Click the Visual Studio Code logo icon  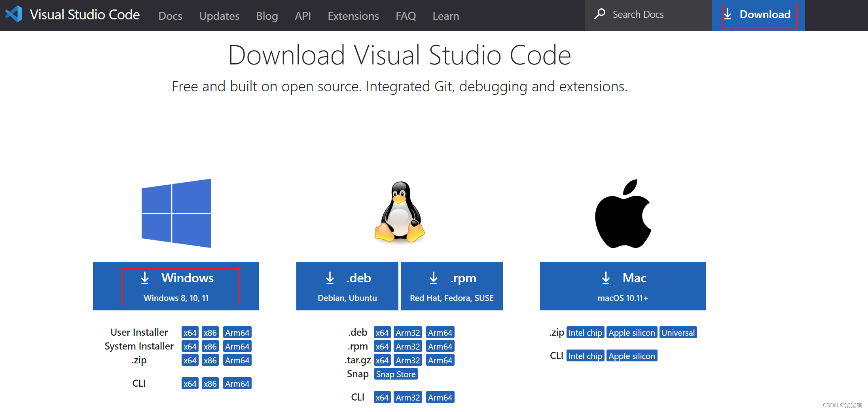point(14,14)
